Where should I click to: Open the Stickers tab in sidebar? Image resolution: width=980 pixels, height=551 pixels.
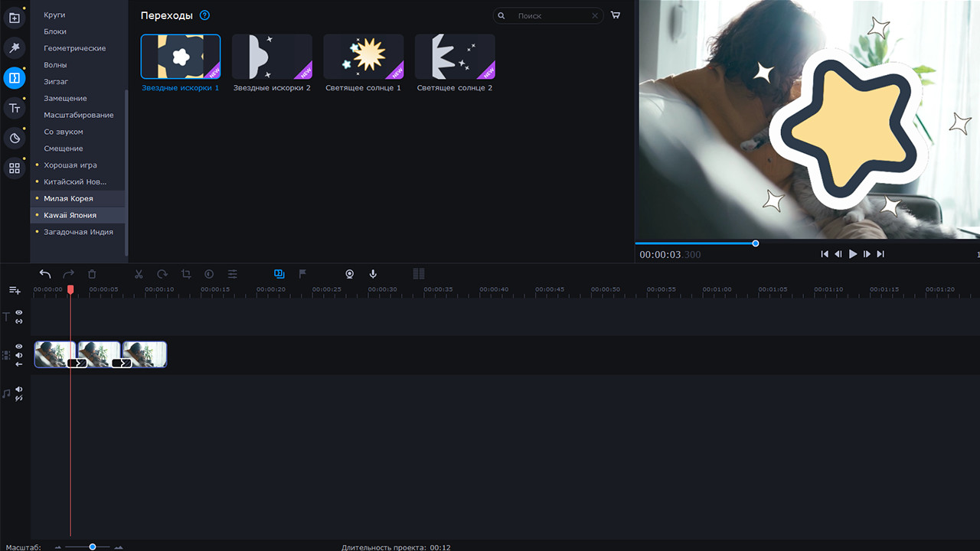tap(15, 139)
